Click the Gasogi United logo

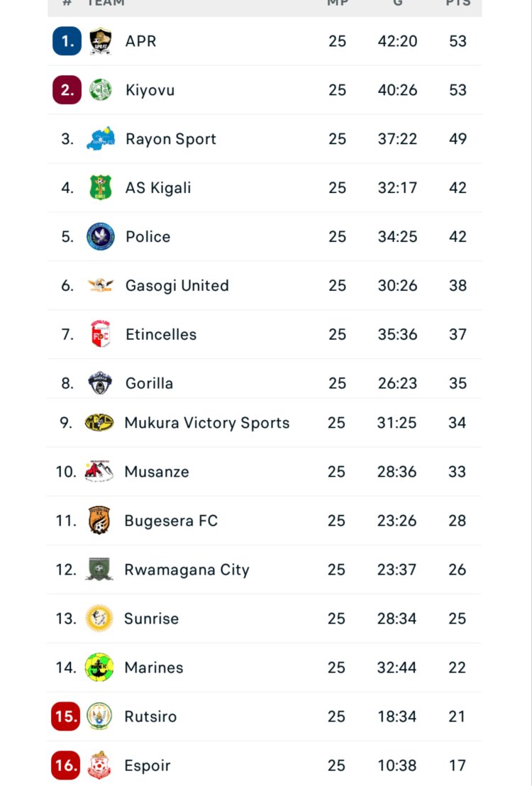pos(101,286)
